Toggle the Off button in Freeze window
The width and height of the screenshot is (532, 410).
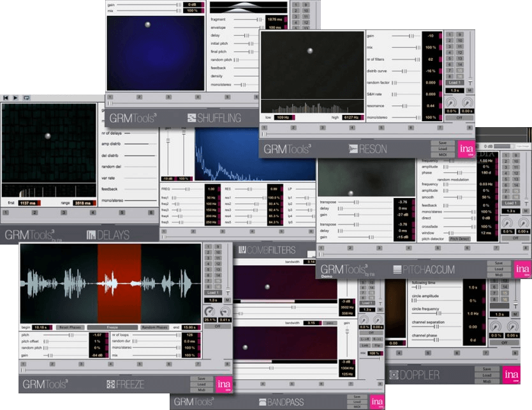click(x=217, y=326)
